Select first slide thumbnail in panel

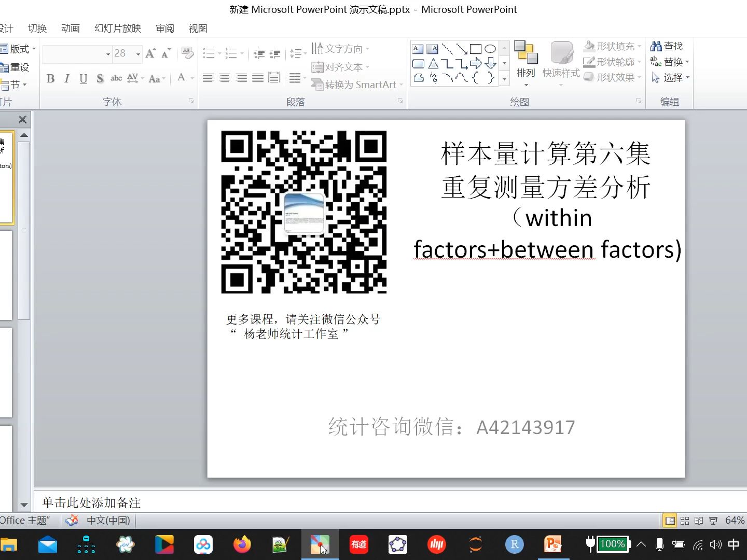6,177
